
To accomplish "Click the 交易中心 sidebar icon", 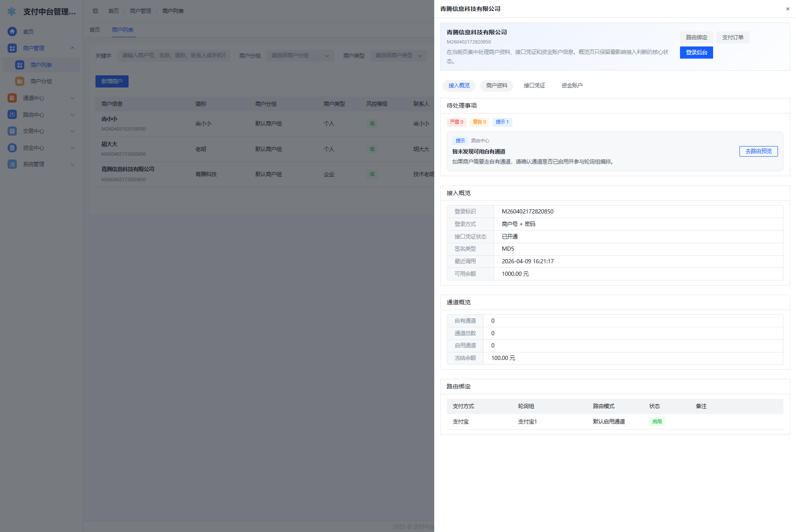I will (12, 131).
